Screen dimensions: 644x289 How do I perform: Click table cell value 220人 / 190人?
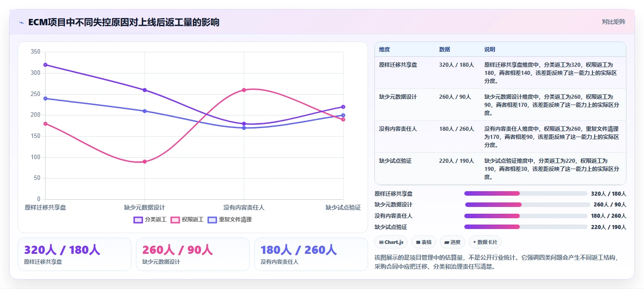click(457, 161)
